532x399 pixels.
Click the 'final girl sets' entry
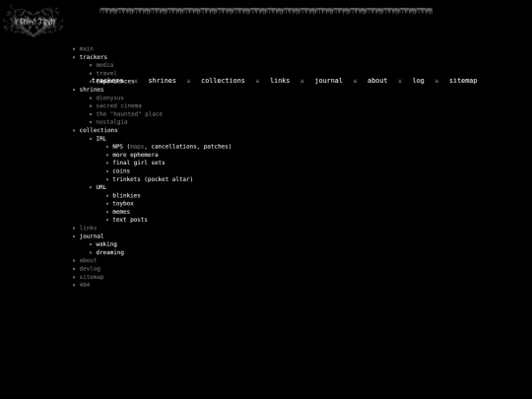139,163
